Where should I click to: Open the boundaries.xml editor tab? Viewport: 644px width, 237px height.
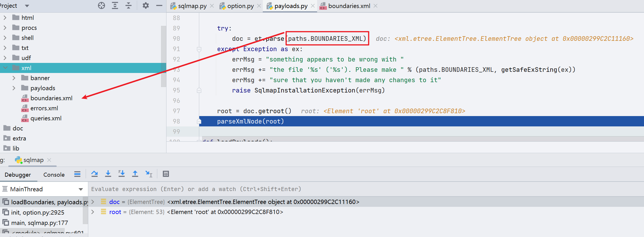(349, 6)
